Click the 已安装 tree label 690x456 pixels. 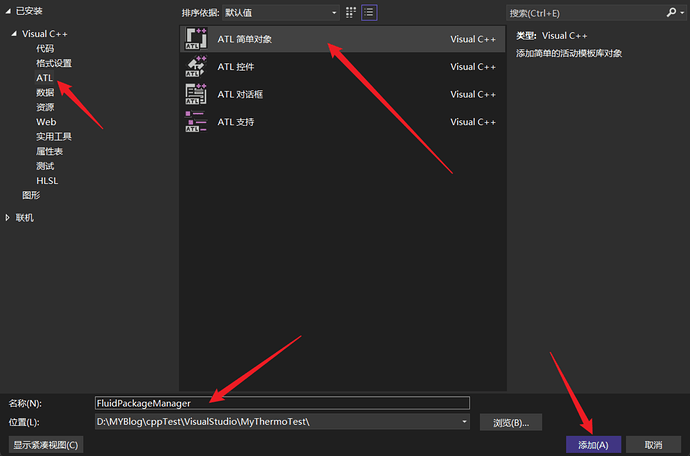pyautogui.click(x=29, y=11)
